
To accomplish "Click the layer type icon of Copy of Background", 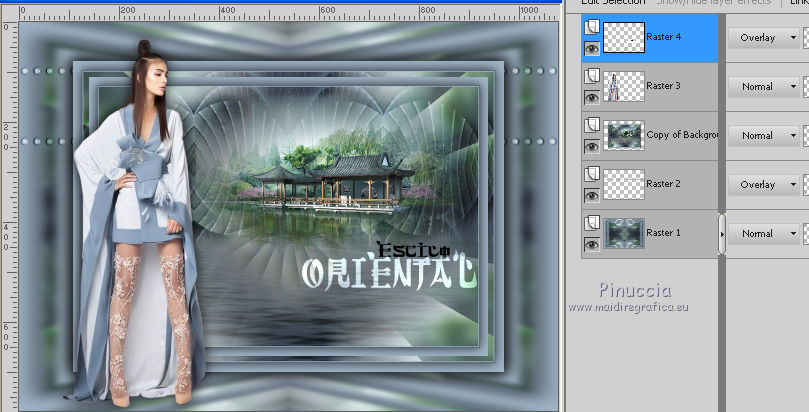I will coord(592,125).
